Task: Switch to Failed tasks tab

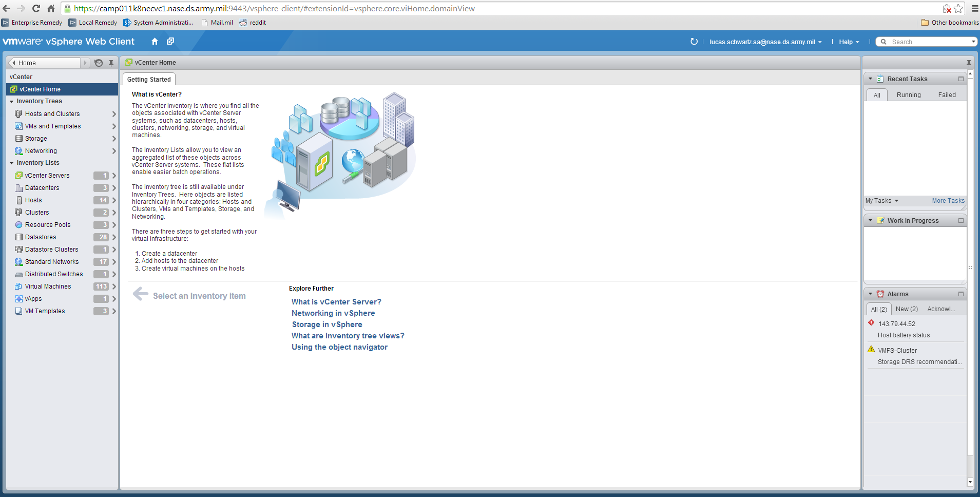Action: coord(947,95)
